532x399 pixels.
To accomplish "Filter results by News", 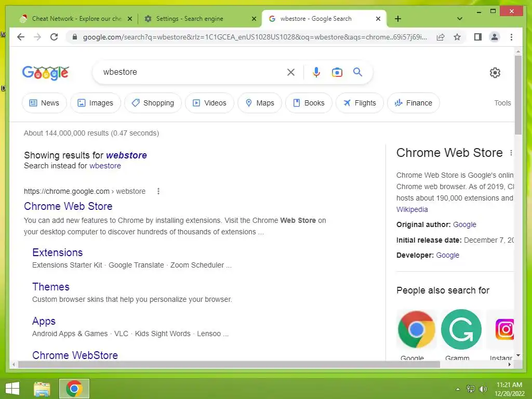I will tap(45, 103).
